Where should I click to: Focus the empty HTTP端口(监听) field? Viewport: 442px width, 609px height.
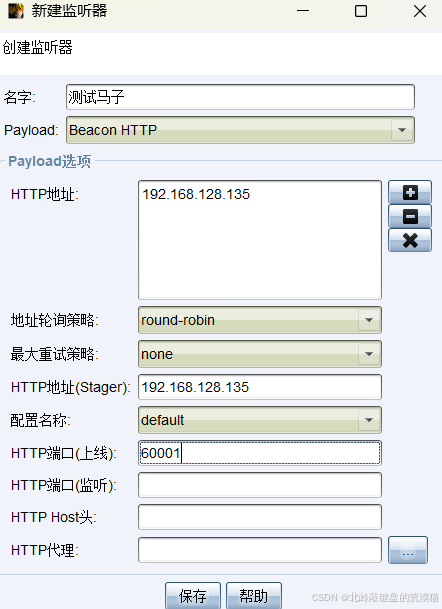260,485
